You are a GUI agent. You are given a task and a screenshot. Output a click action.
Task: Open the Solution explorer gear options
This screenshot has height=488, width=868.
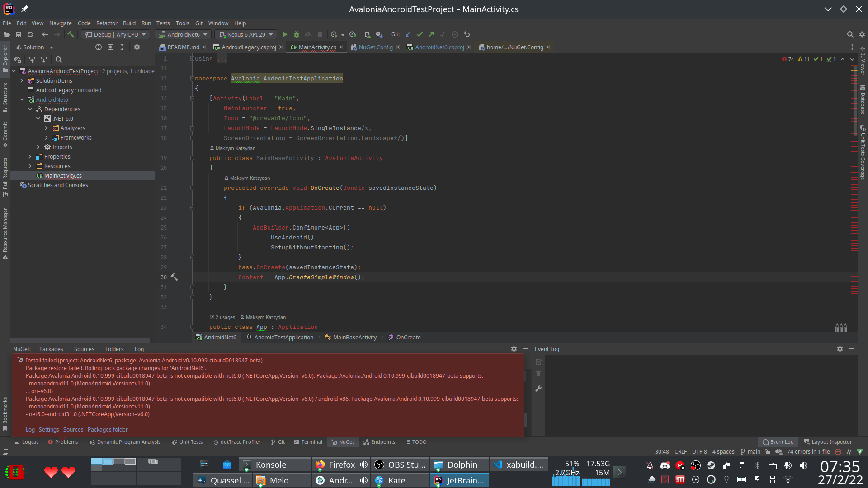click(x=137, y=47)
